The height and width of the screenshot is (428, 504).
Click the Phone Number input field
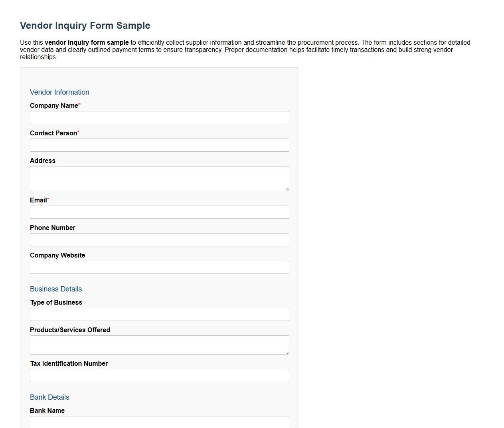pyautogui.click(x=159, y=240)
